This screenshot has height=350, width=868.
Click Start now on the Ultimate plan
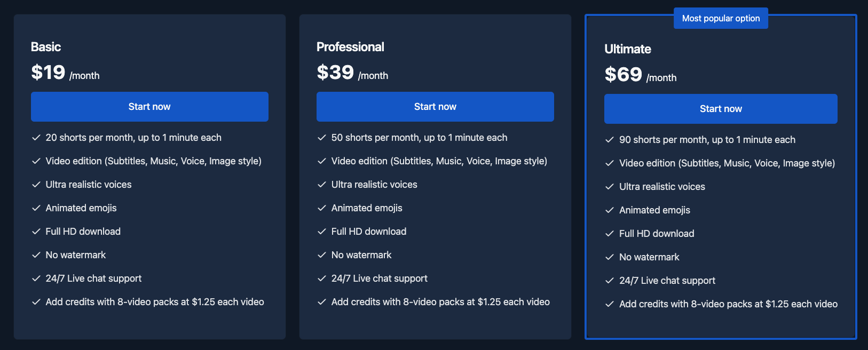(721, 108)
